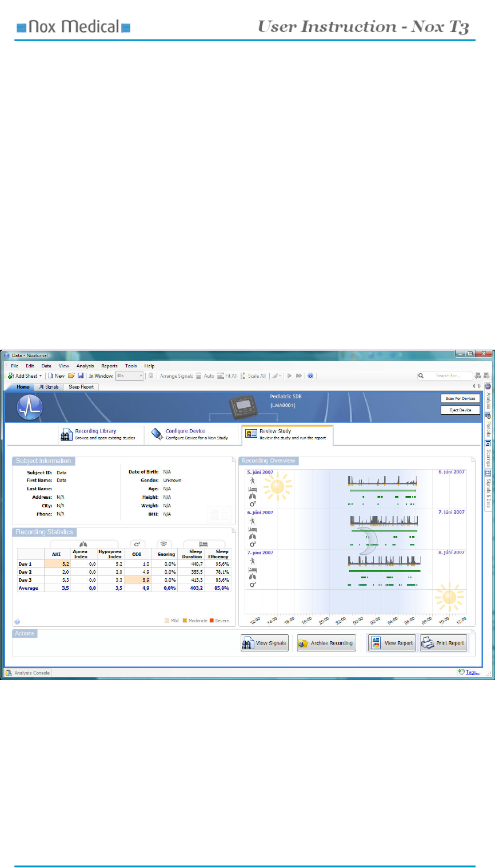Open the View menu
Screen dimensions: 495x868
tap(64, 366)
